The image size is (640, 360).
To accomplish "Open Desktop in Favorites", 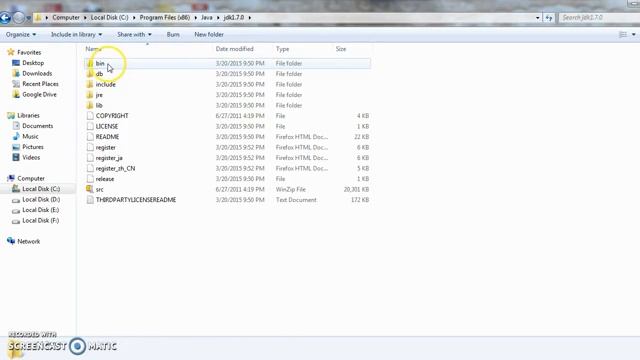I will coord(33,63).
